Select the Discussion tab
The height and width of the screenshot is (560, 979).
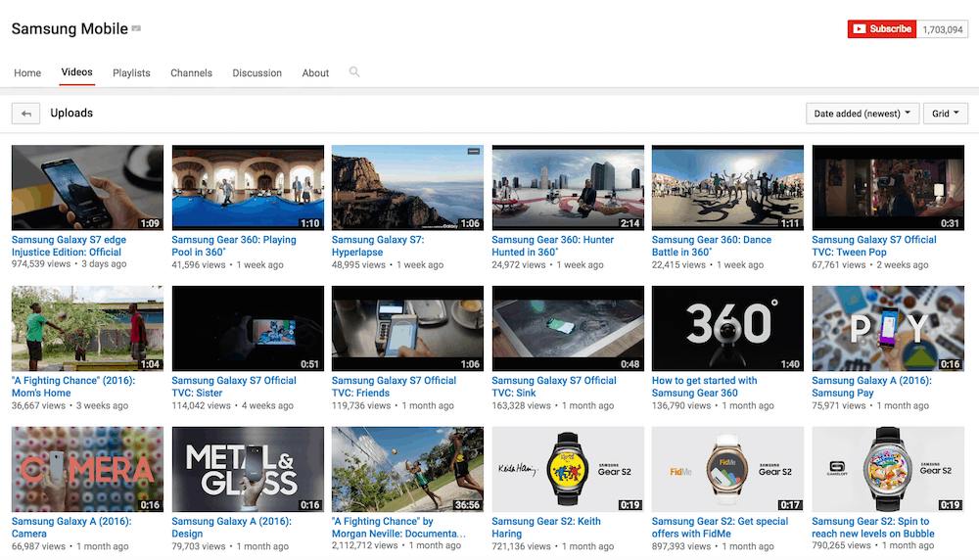pyautogui.click(x=256, y=73)
